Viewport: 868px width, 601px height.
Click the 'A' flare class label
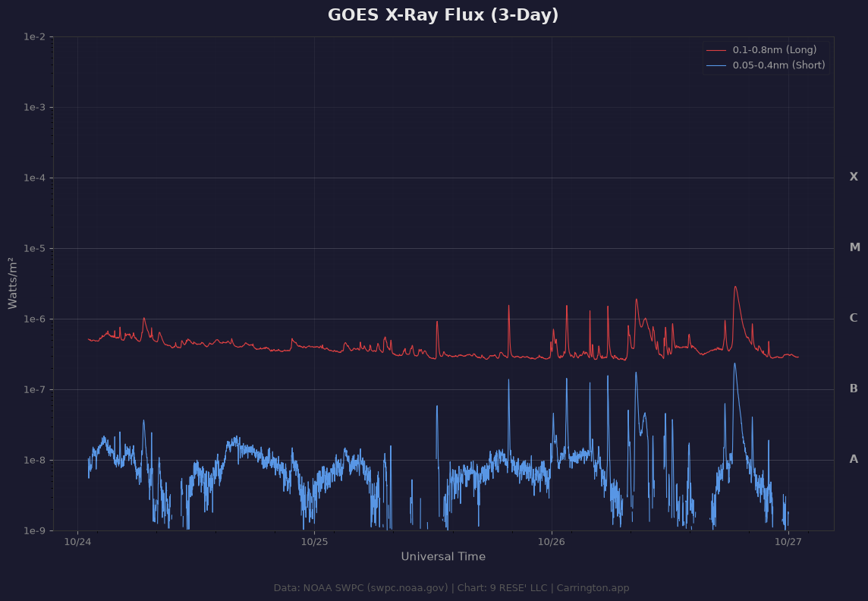[854, 459]
